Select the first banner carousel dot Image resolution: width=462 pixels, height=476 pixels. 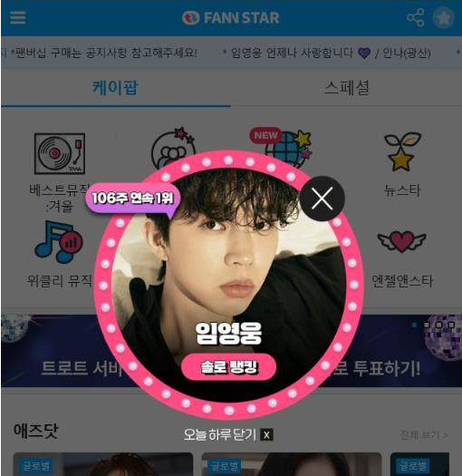[x=414, y=325]
